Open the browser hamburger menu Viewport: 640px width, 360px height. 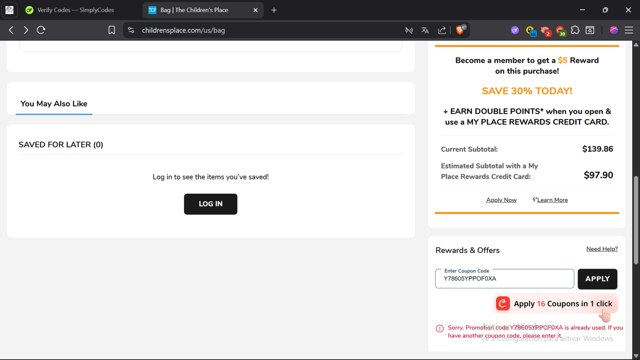629,30
